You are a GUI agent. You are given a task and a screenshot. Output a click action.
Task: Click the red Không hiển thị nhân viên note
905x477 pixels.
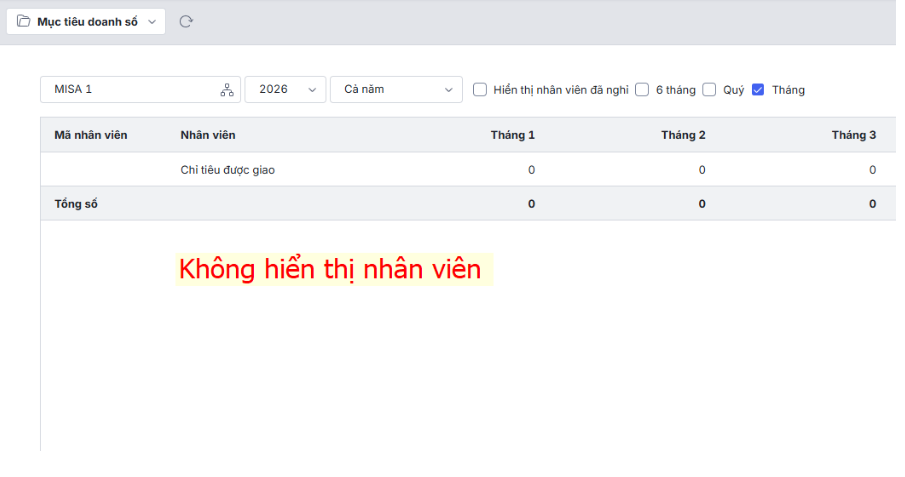pos(330,269)
